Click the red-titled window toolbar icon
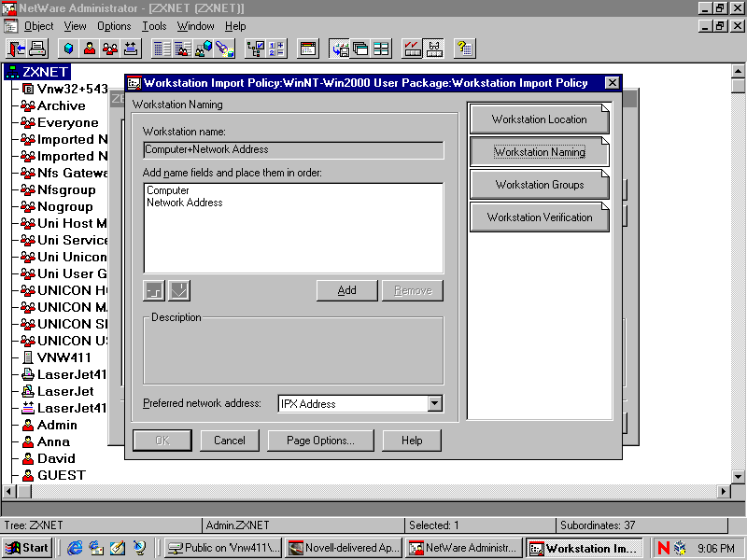Viewport: 747px width, 560px height. 308,49
